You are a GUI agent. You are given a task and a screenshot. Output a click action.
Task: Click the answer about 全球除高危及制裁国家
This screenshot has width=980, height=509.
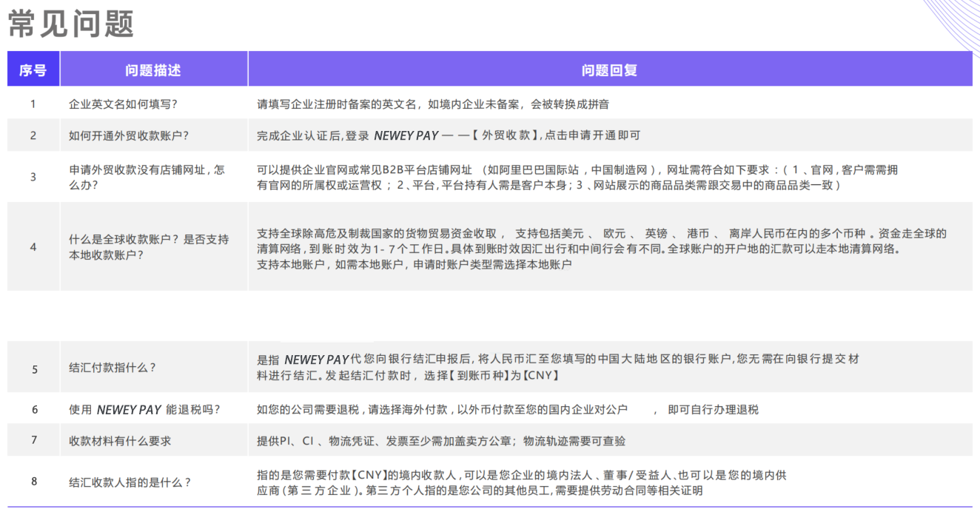(x=601, y=248)
